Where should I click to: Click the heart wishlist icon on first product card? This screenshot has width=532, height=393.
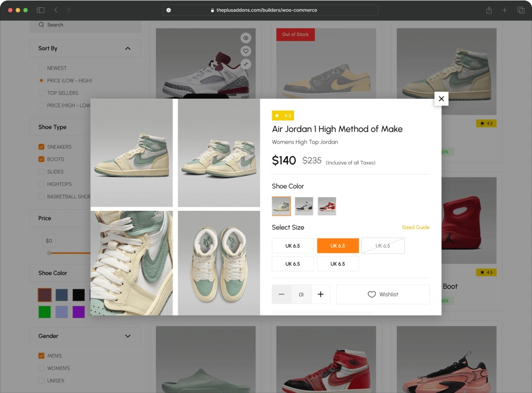click(245, 51)
